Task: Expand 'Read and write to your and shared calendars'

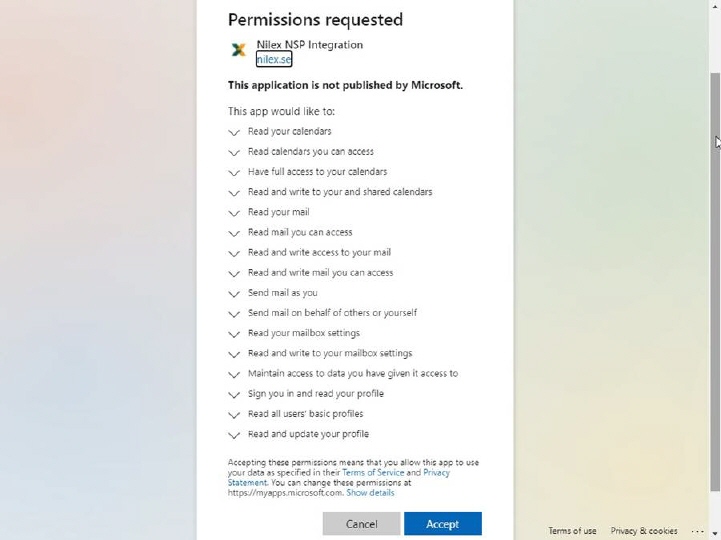Action: coord(234,192)
